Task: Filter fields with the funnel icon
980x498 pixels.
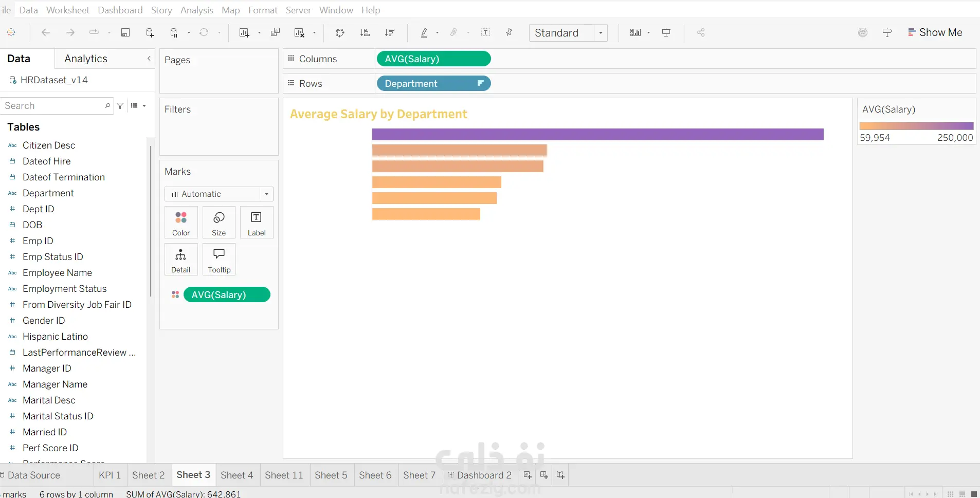Action: pos(120,106)
